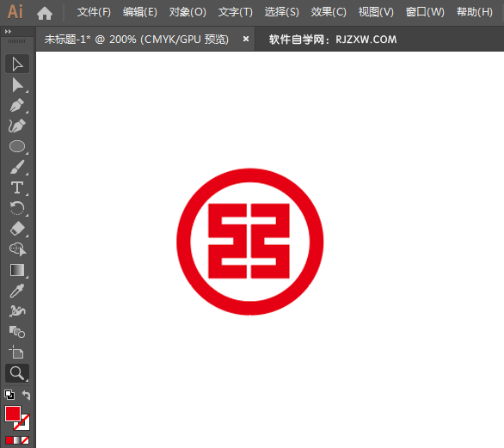The width and height of the screenshot is (504, 448).
Task: Select the Rotate tool
Action: click(x=17, y=208)
